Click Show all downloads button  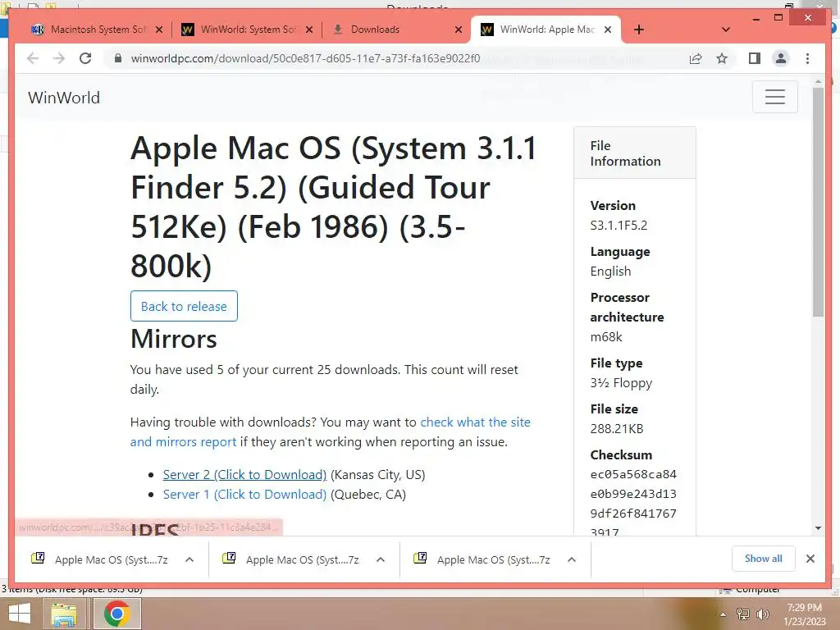[x=764, y=559]
